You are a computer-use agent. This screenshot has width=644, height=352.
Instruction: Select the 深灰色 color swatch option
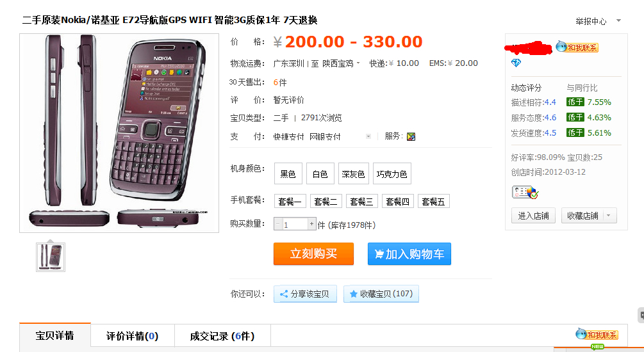tap(353, 174)
